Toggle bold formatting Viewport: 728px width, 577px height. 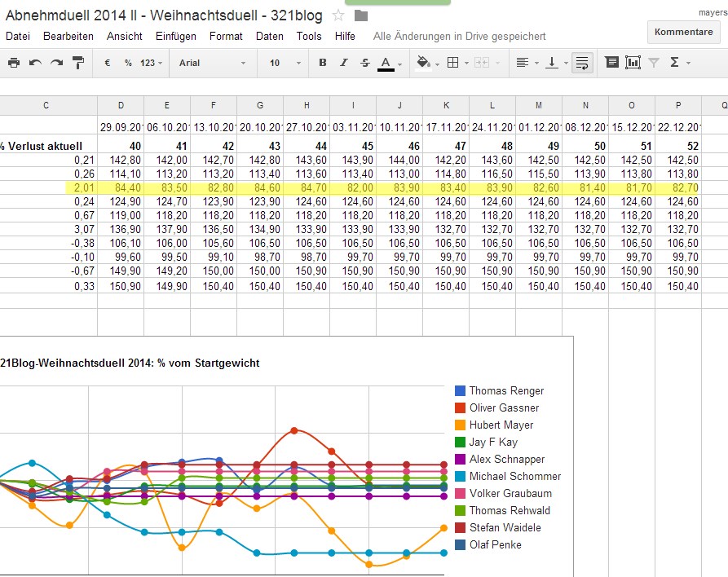point(323,63)
